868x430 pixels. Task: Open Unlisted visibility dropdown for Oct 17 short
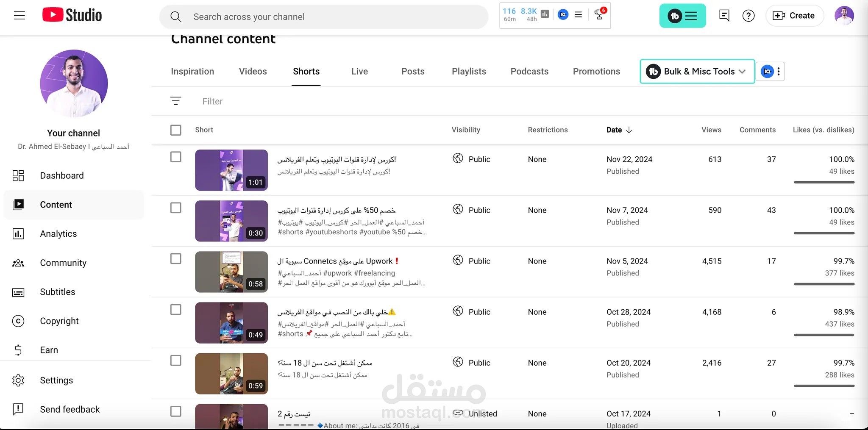pyautogui.click(x=475, y=413)
